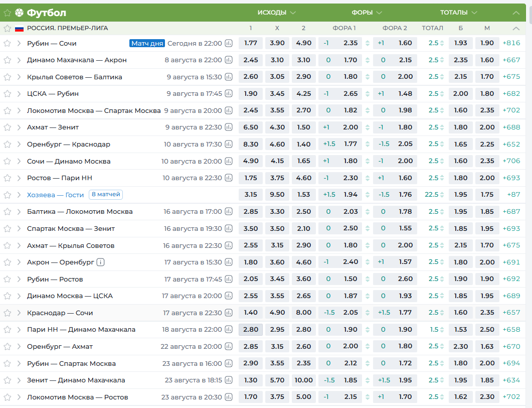Click the Матч дня badge
The width and height of the screenshot is (532, 408).
click(x=147, y=44)
